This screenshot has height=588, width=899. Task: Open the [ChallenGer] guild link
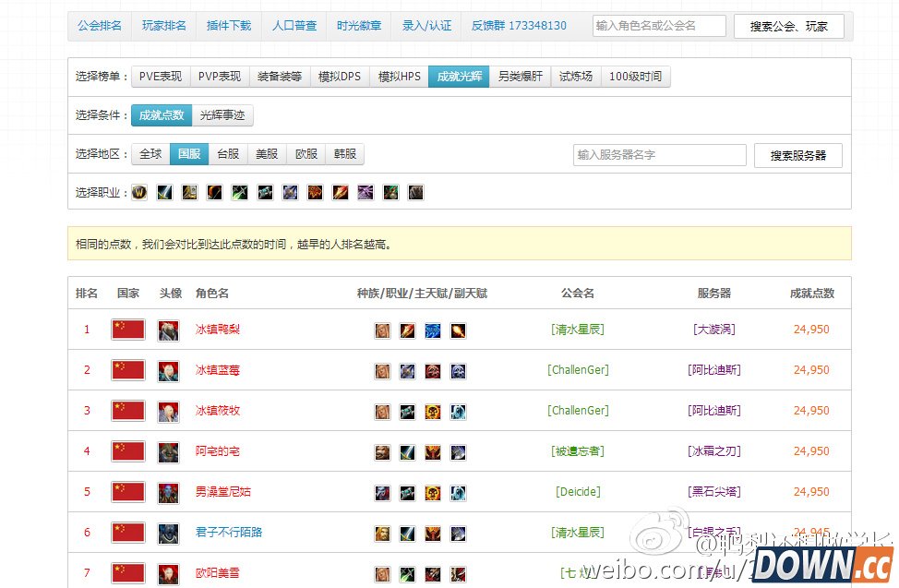[x=578, y=370]
